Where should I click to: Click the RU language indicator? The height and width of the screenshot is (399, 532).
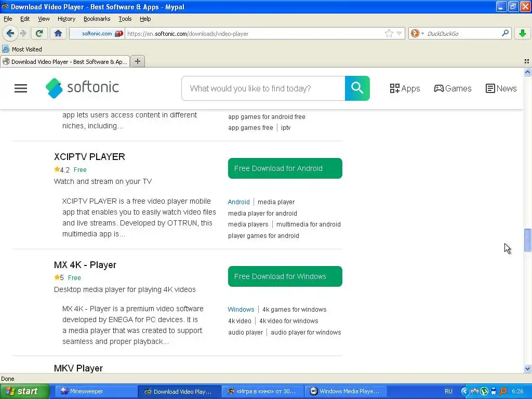point(448,391)
